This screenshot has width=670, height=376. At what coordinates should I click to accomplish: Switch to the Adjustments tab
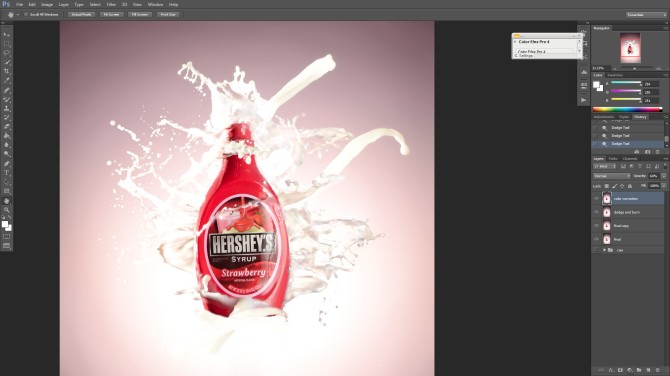604,117
